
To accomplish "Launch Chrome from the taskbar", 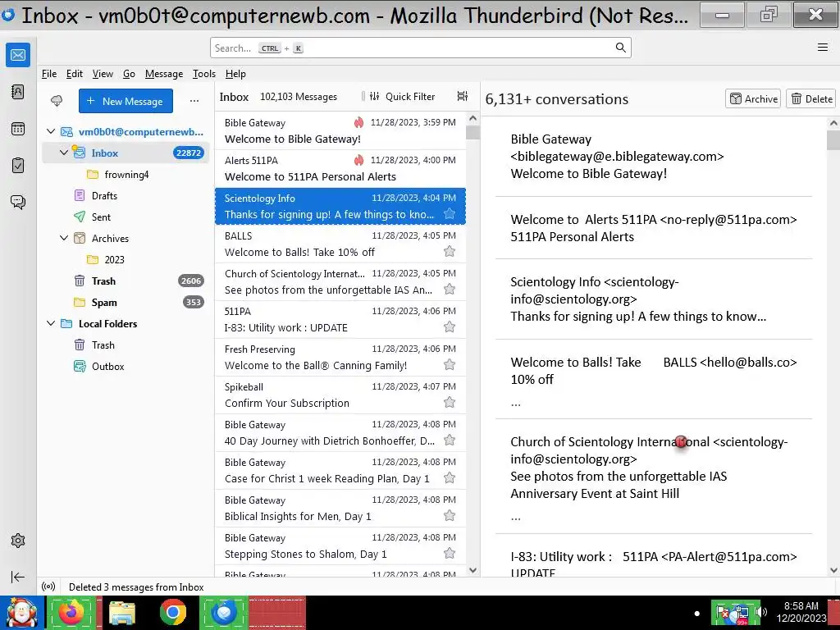I will point(172,612).
